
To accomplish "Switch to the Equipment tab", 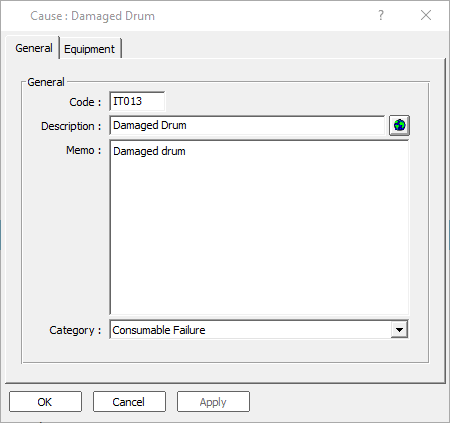I will [89, 49].
